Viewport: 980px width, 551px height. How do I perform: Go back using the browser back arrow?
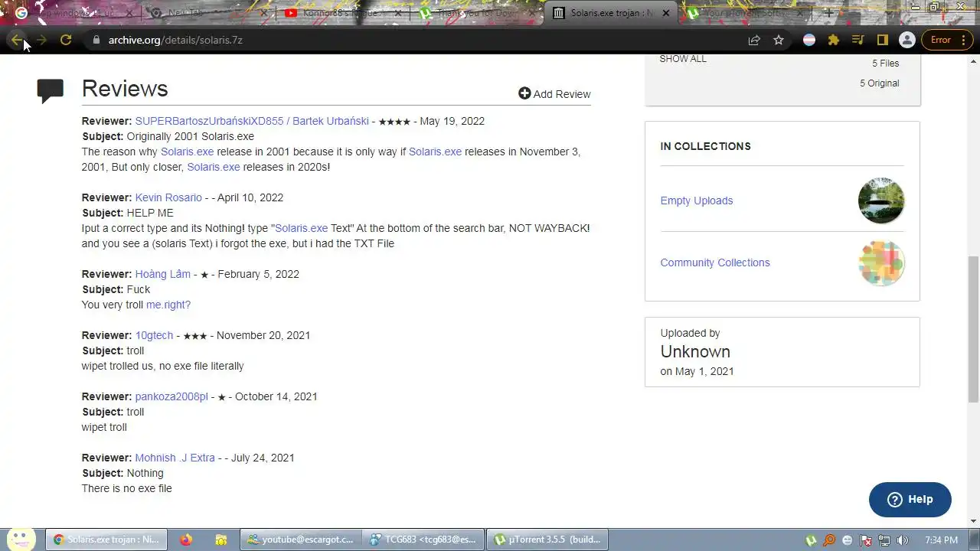pyautogui.click(x=17, y=40)
